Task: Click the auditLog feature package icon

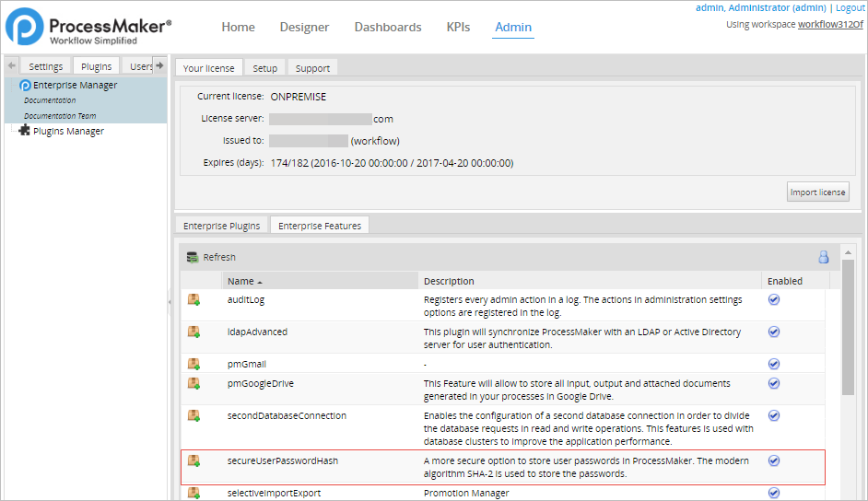Action: [194, 299]
